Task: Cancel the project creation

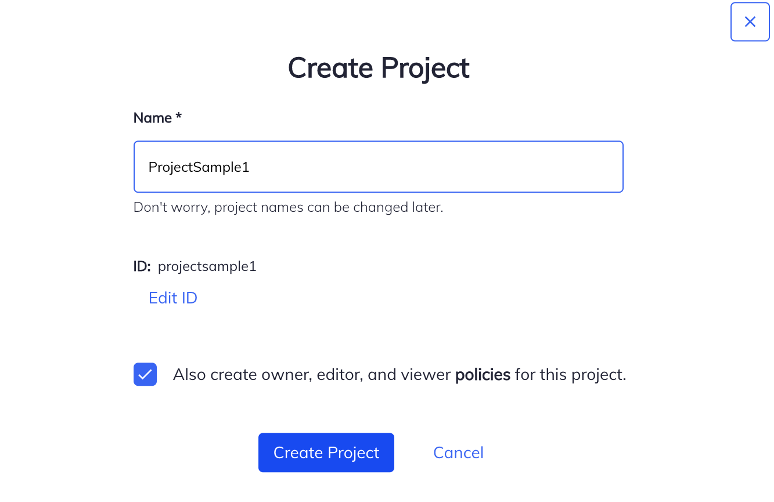Action: coord(458,453)
